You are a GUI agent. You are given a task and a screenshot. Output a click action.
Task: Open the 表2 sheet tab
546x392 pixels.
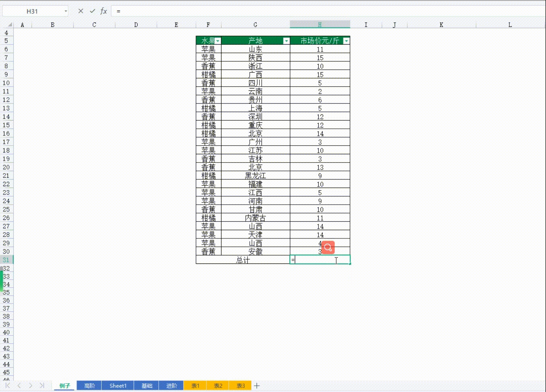pos(218,385)
